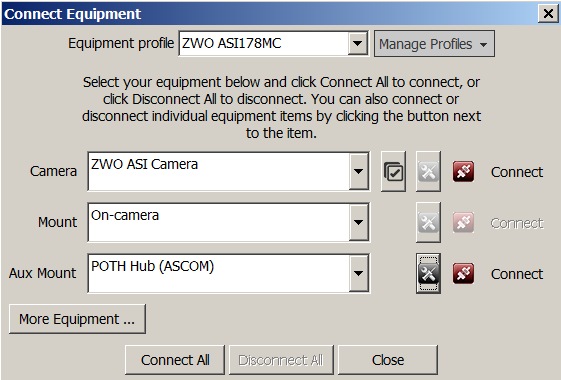Click the Connect label next to Aux Mount

(x=517, y=274)
